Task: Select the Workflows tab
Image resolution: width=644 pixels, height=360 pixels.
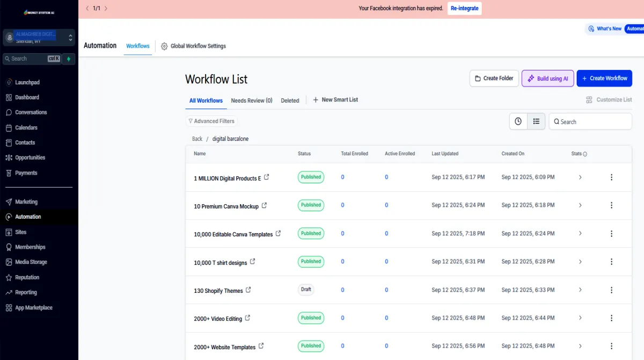Action: coord(138,46)
